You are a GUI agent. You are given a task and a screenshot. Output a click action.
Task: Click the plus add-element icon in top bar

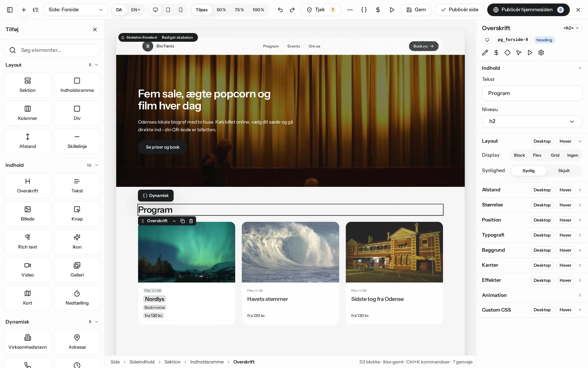tap(24, 10)
